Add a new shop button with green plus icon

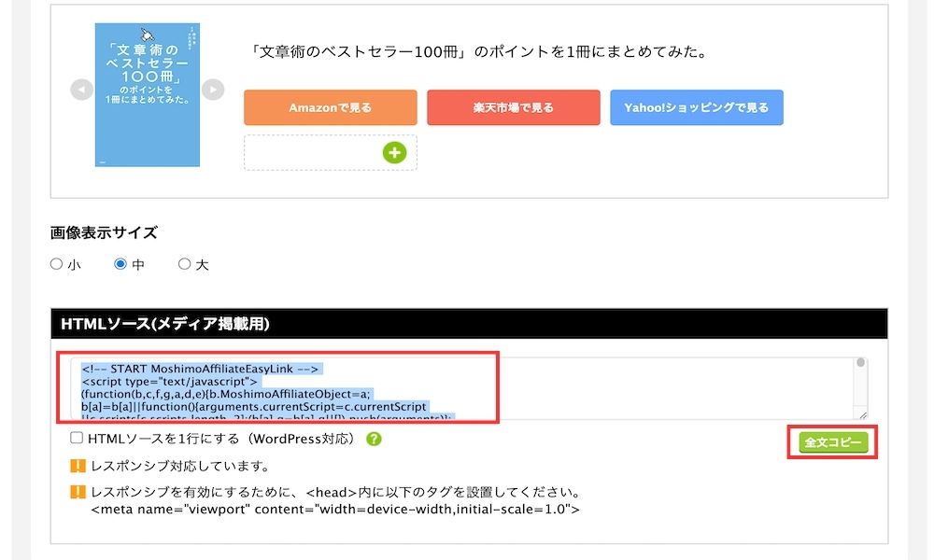394,153
